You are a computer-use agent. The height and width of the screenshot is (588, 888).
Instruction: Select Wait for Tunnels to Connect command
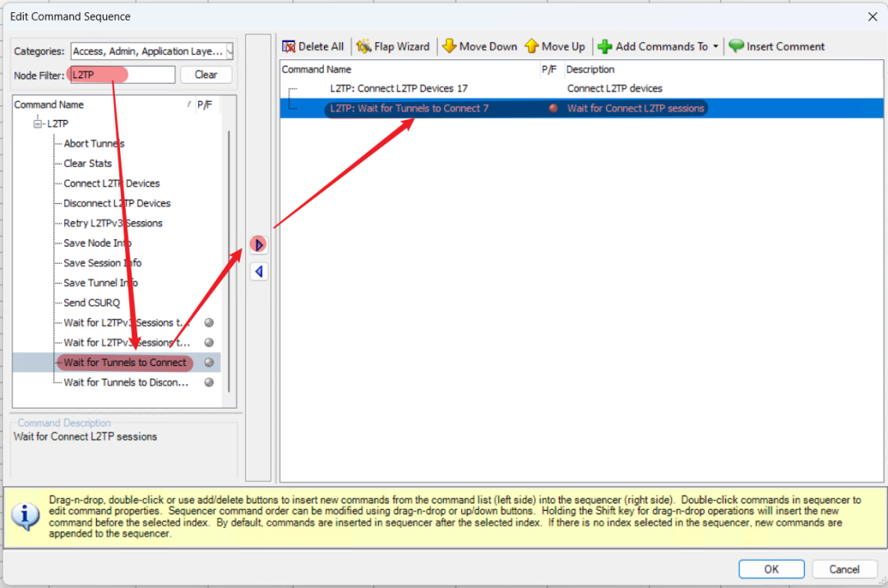click(x=125, y=363)
